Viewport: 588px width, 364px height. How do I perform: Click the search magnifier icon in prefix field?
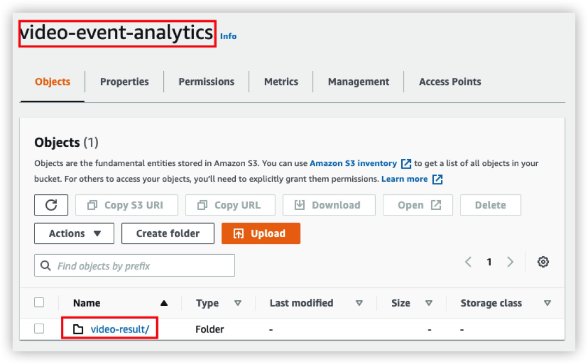pyautogui.click(x=46, y=266)
